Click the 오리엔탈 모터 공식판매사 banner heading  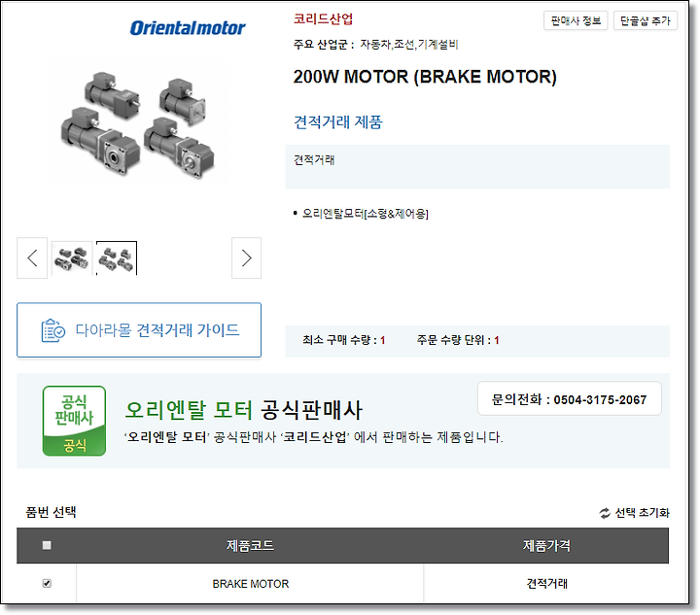click(x=243, y=410)
